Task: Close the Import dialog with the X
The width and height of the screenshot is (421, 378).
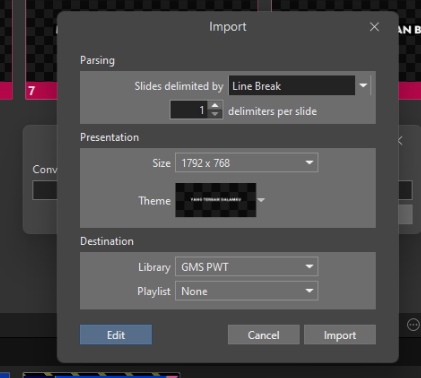Action: click(374, 27)
